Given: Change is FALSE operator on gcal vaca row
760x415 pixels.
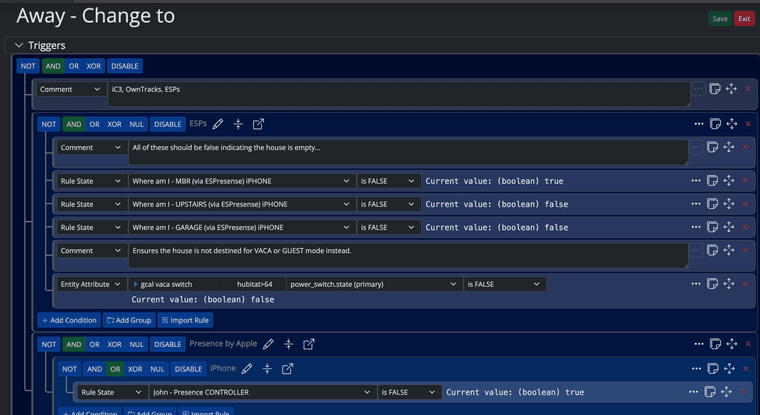Looking at the screenshot, I should click(505, 284).
